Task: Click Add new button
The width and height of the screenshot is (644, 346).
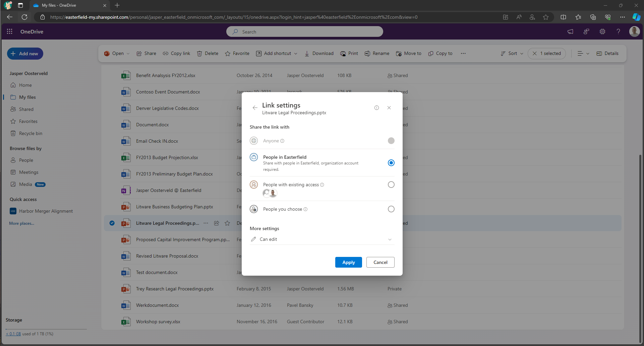Action: [x=25, y=54]
